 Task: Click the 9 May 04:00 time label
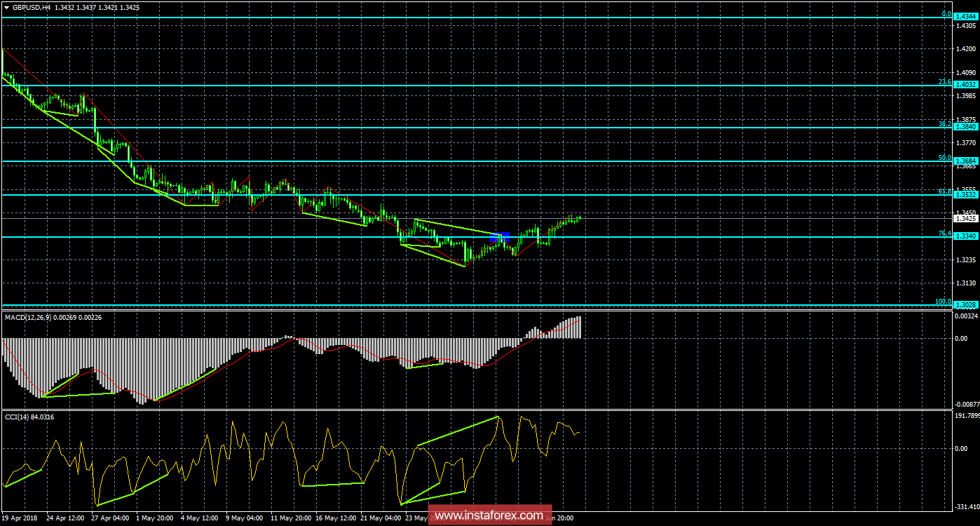[x=245, y=519]
